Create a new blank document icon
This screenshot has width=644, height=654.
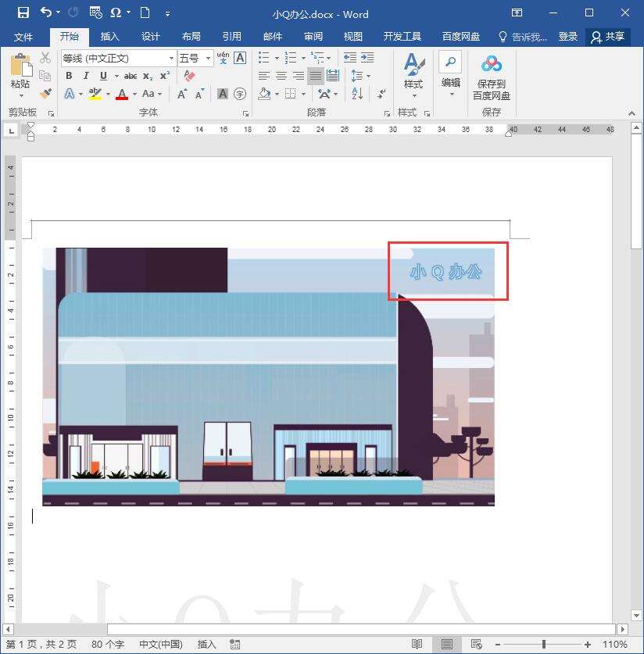(145, 13)
